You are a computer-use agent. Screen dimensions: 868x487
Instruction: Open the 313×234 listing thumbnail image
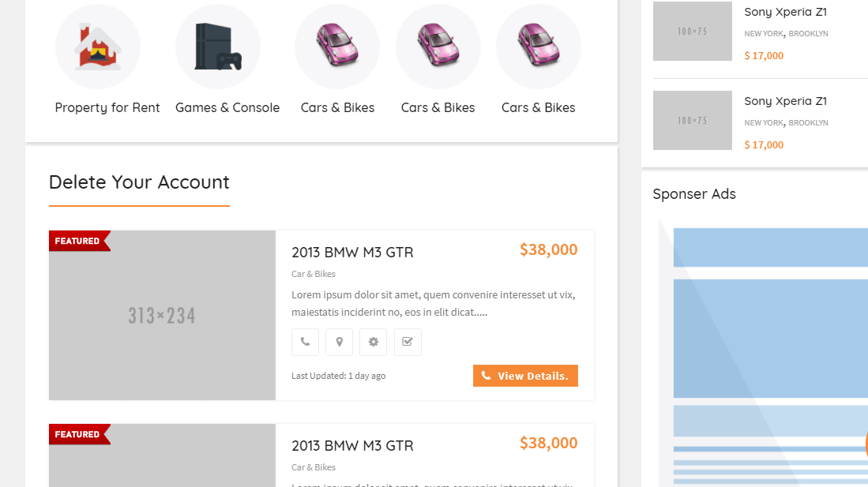[x=162, y=316]
